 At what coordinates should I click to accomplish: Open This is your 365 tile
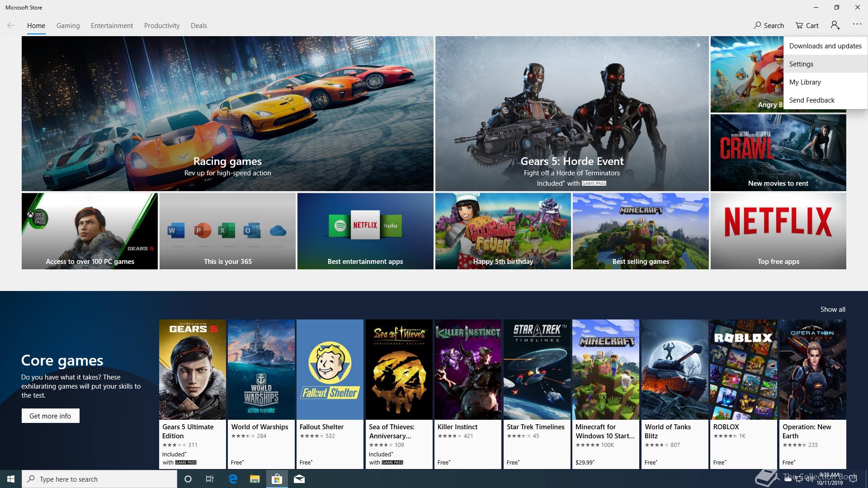[227, 231]
